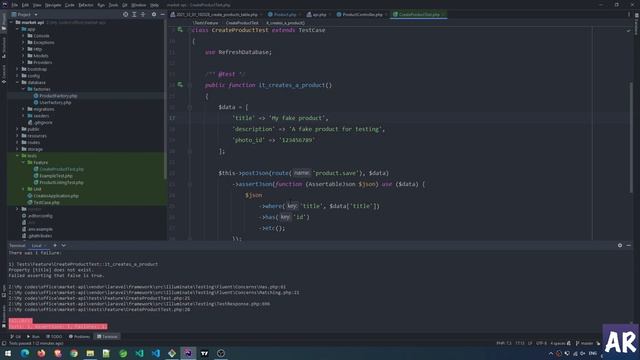640x360 pixels.
Task: Open TradingView taskbar icon
Action: click(x=204, y=353)
